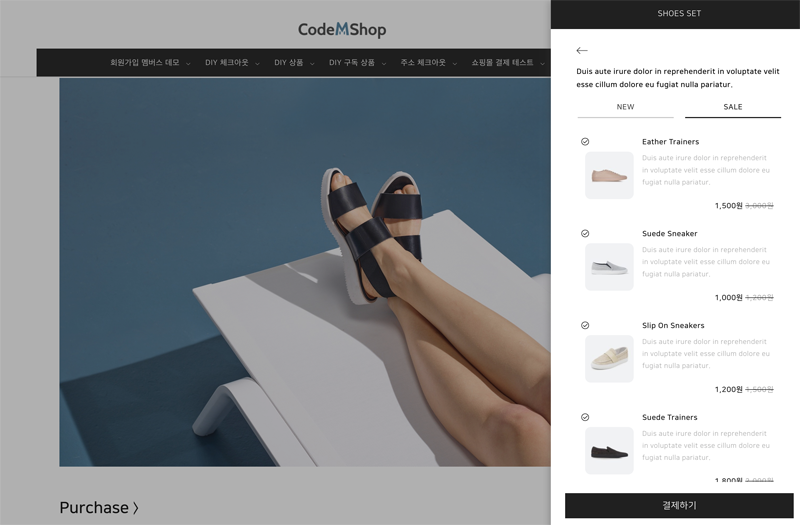Screen dimensions: 800x525
Task: Toggle the Suede Sneaker check circle
Action: pos(585,234)
